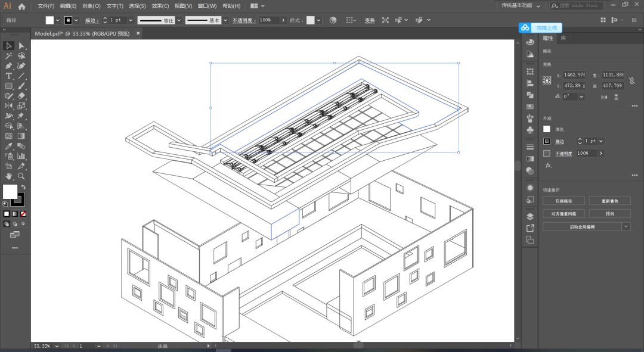Image resolution: width=644 pixels, height=352 pixels.
Task: Select the Eyedropper tool
Action: point(8,146)
